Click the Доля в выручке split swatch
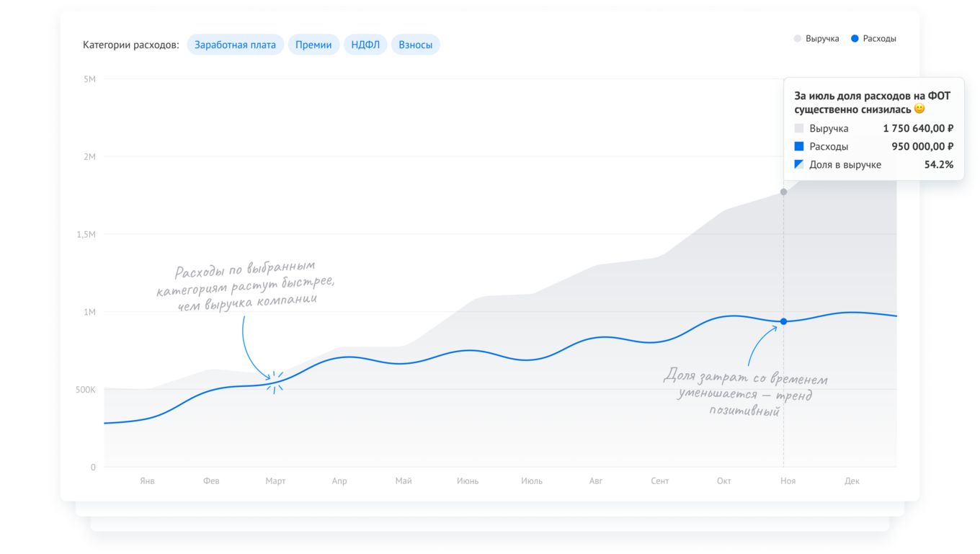980x554 pixels. point(799,164)
